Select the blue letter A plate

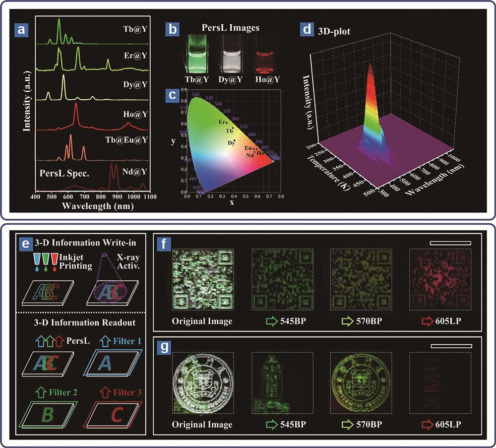(x=113, y=363)
